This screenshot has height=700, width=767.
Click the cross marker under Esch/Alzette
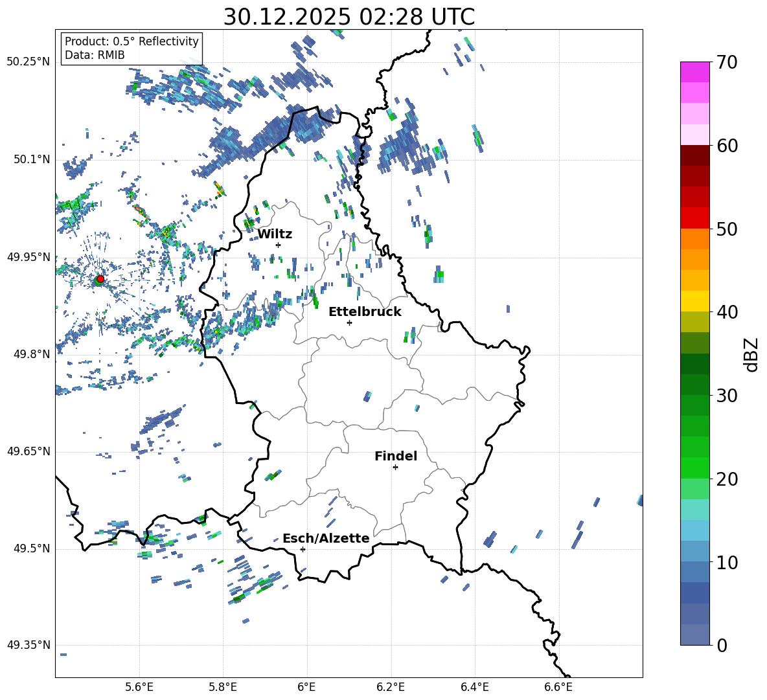coord(303,549)
